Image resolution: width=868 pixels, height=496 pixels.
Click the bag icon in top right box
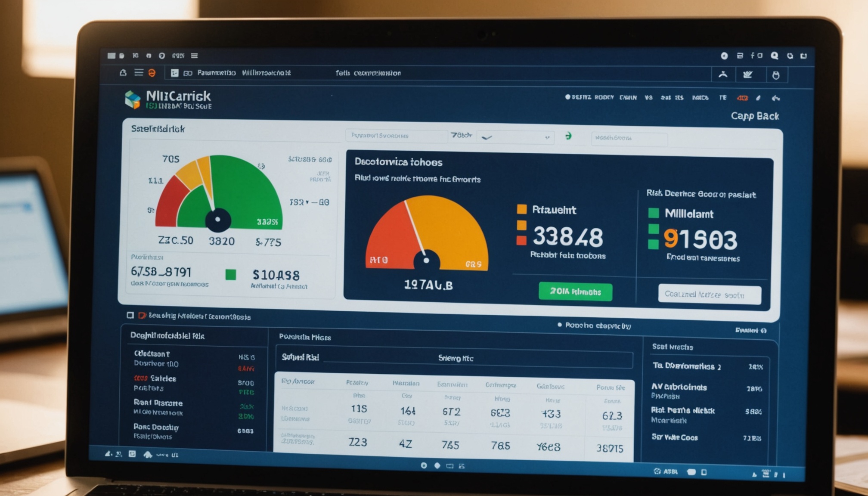pos(776,75)
